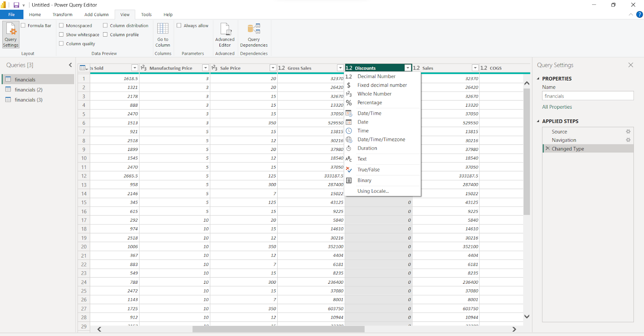The width and height of the screenshot is (644, 336).
Task: Change Sales column data type icon
Action: tap(416, 68)
